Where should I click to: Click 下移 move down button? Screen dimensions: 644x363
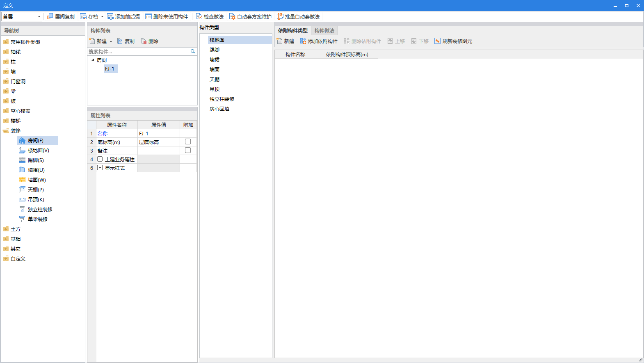[420, 41]
